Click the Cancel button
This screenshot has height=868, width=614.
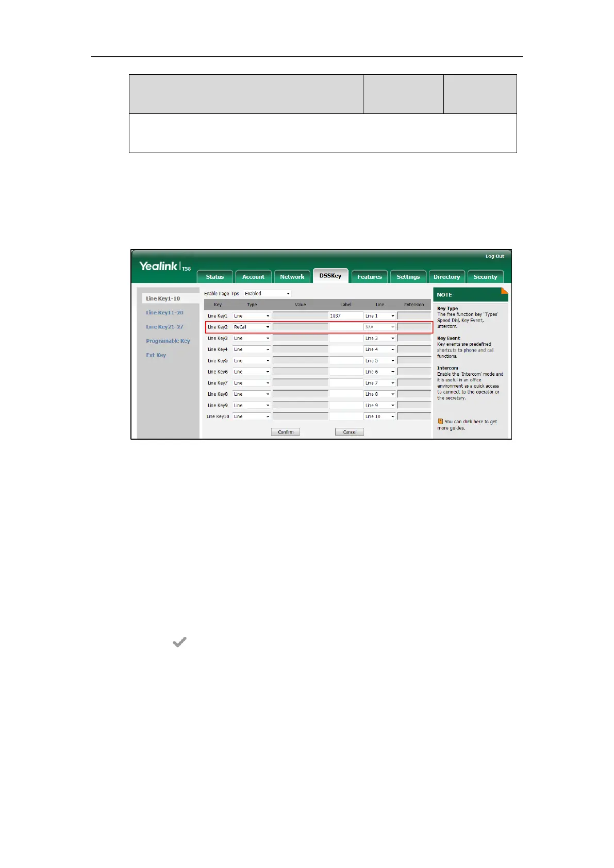click(x=350, y=432)
